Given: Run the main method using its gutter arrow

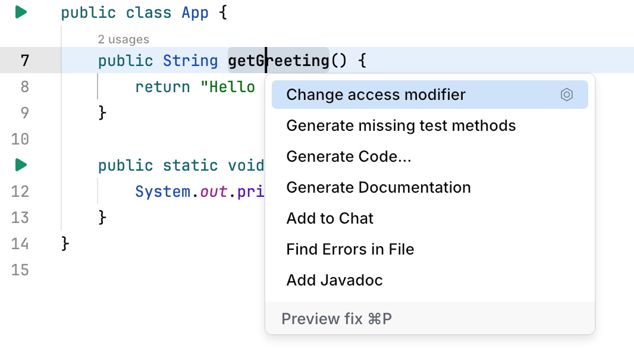Looking at the screenshot, I should (21, 165).
